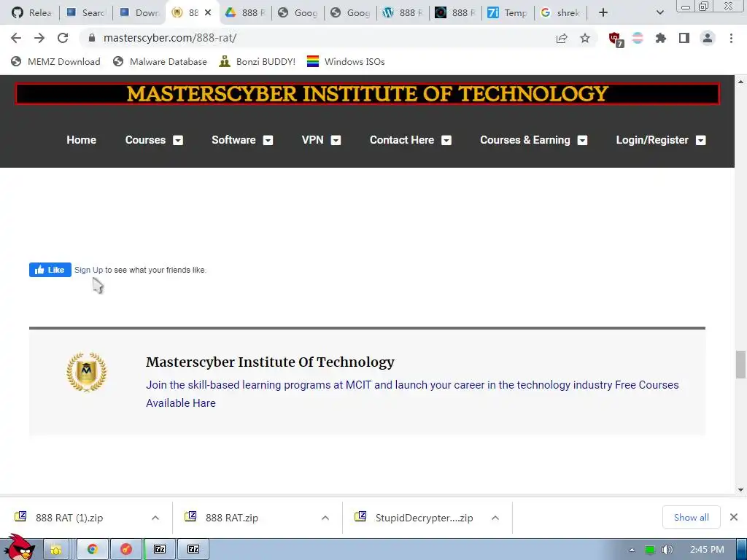
Task: Open Chrome three-dot menu
Action: [731, 38]
